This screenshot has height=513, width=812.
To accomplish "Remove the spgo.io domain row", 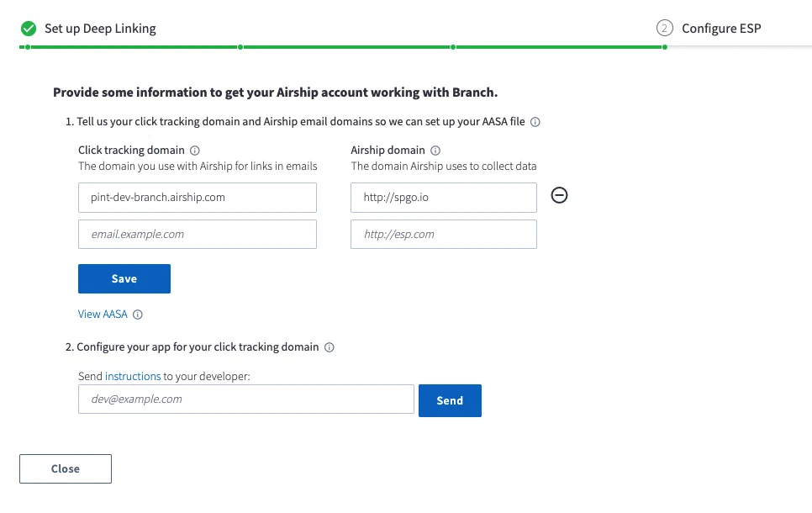I will [x=559, y=195].
